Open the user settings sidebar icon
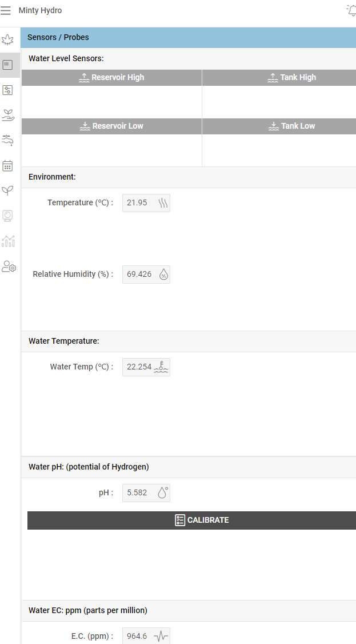Viewport: 356px width, 644px height. click(9, 266)
